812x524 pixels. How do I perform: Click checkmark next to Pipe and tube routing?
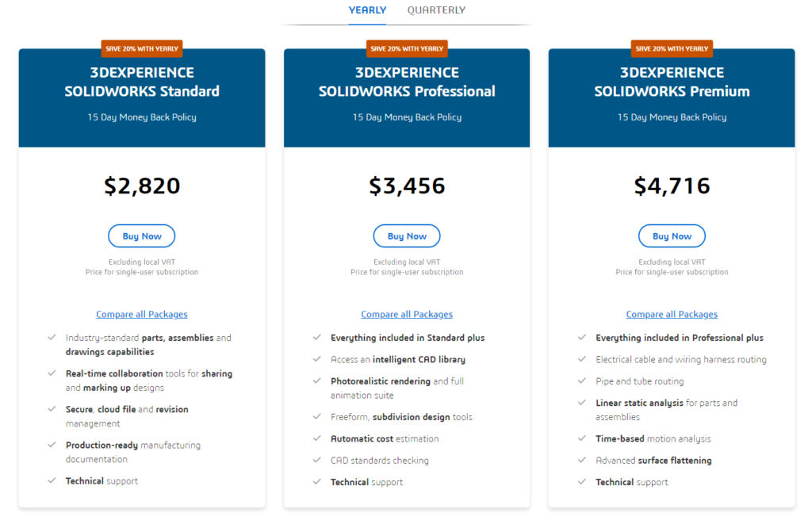(x=582, y=381)
